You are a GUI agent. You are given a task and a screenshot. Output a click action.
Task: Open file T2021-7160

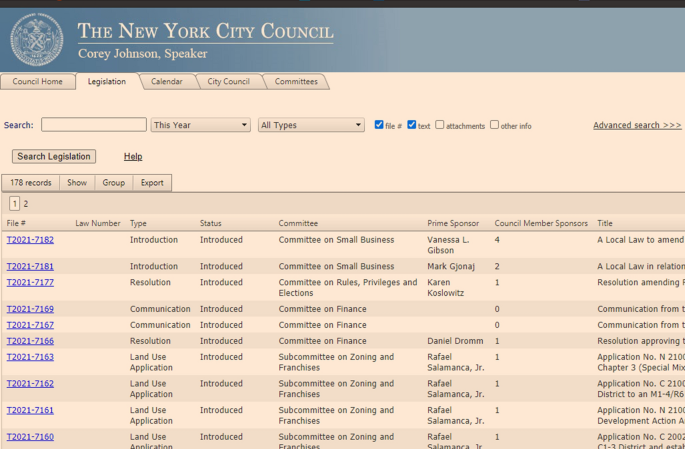pos(30,437)
